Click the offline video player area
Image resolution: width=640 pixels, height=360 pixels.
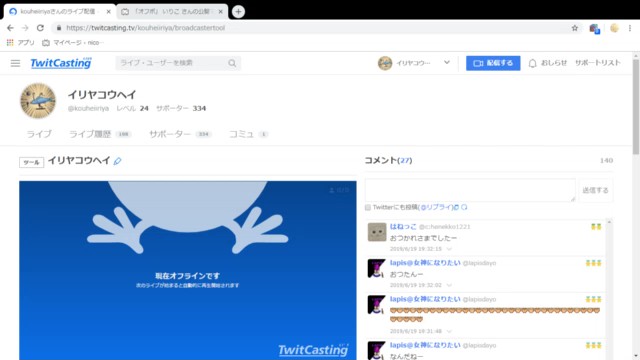click(x=188, y=270)
